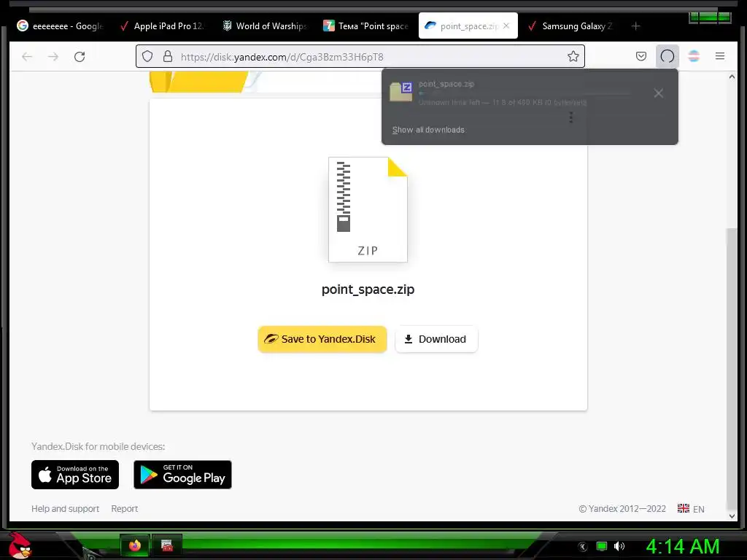Launch Firefox from the taskbar
The height and width of the screenshot is (560, 747).
[135, 545]
